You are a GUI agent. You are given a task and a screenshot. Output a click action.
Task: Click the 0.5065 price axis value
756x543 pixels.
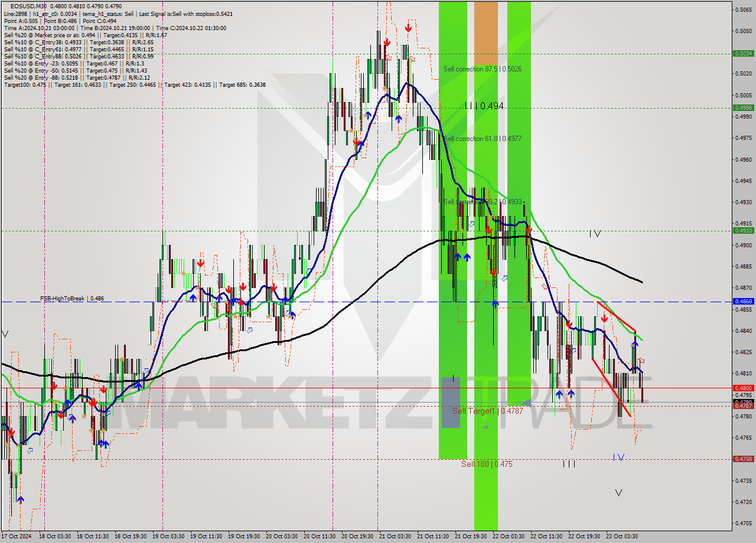tap(744, 9)
